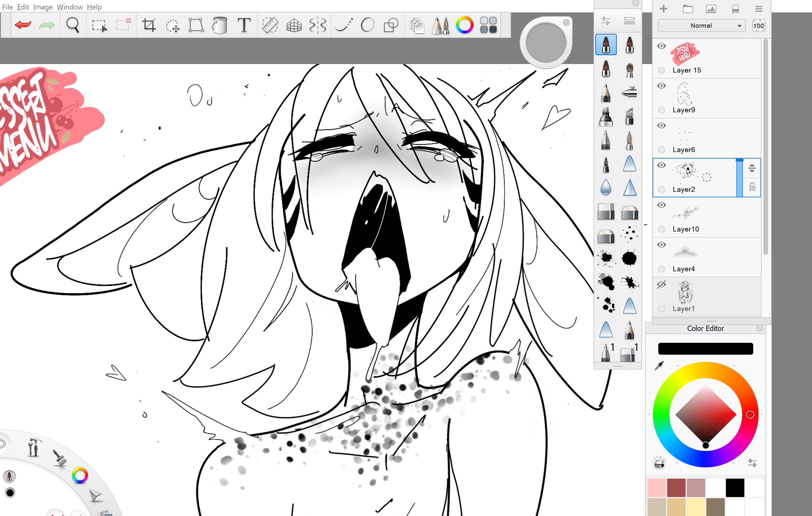This screenshot has width=812, height=516.
Task: Select the black color swatch
Action: click(x=735, y=487)
